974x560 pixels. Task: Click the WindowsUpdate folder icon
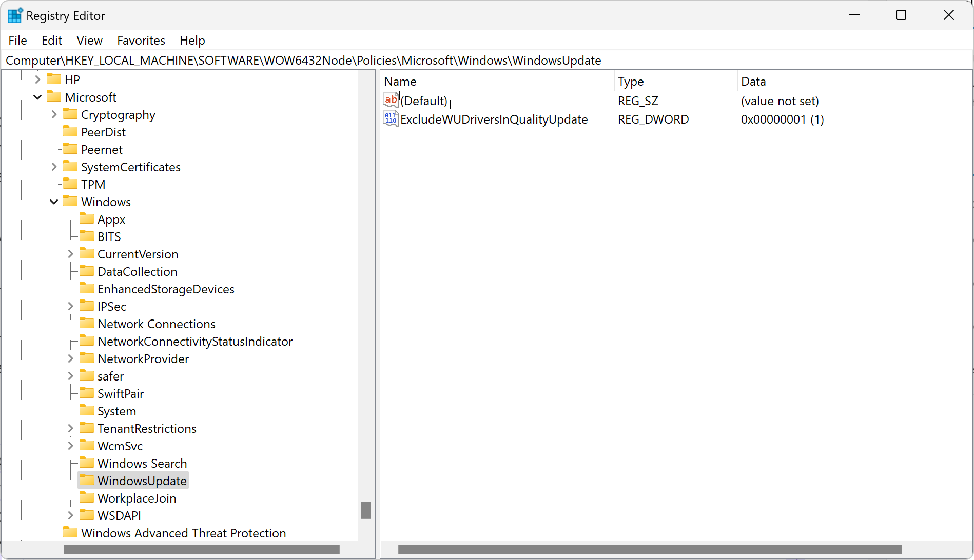coord(87,480)
